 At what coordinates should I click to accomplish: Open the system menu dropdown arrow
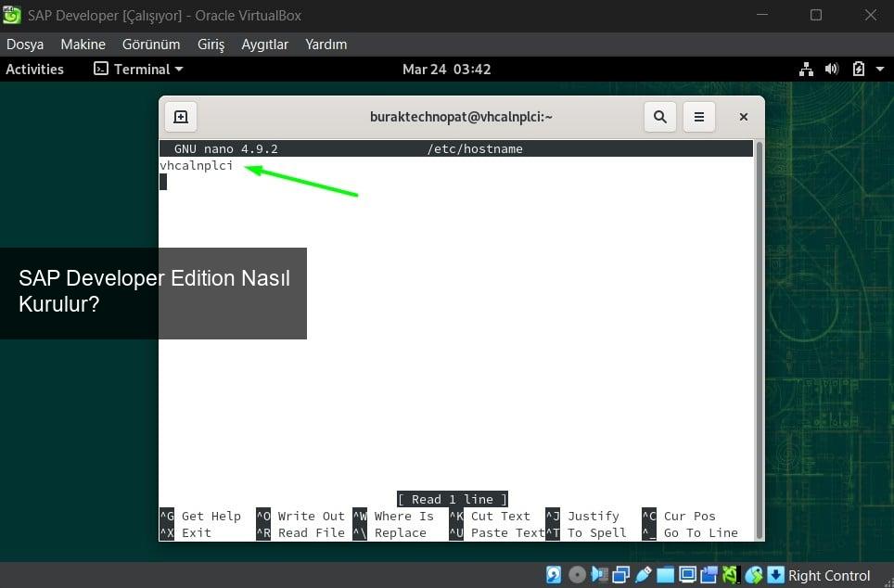tap(878, 70)
